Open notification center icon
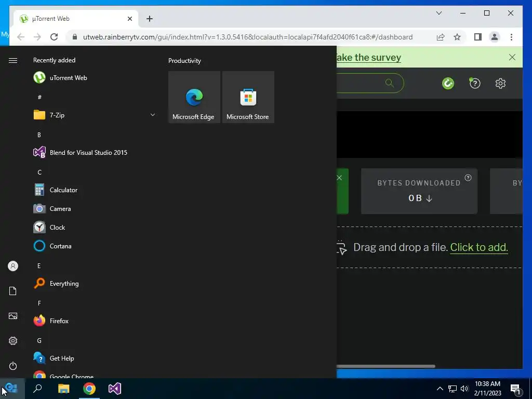Viewport: 532px width, 399px height. pos(516,389)
